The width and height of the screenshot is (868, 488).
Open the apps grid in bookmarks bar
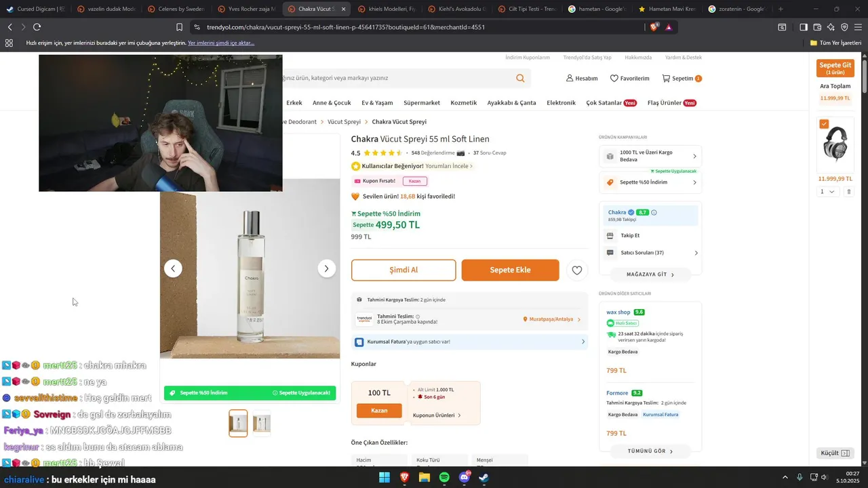[9, 43]
